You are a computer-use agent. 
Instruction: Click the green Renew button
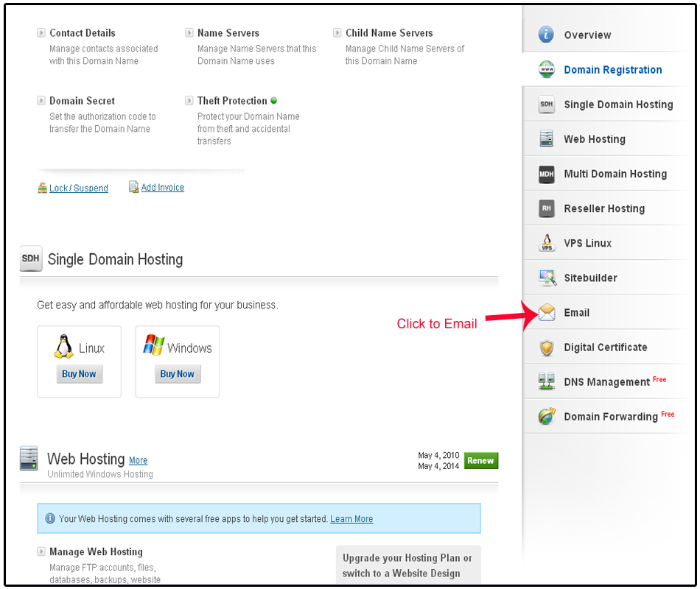coord(480,461)
